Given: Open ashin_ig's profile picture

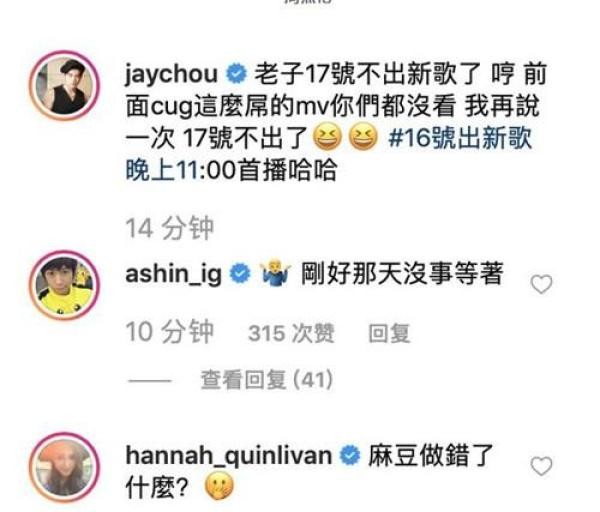Looking at the screenshot, I should tap(65, 285).
